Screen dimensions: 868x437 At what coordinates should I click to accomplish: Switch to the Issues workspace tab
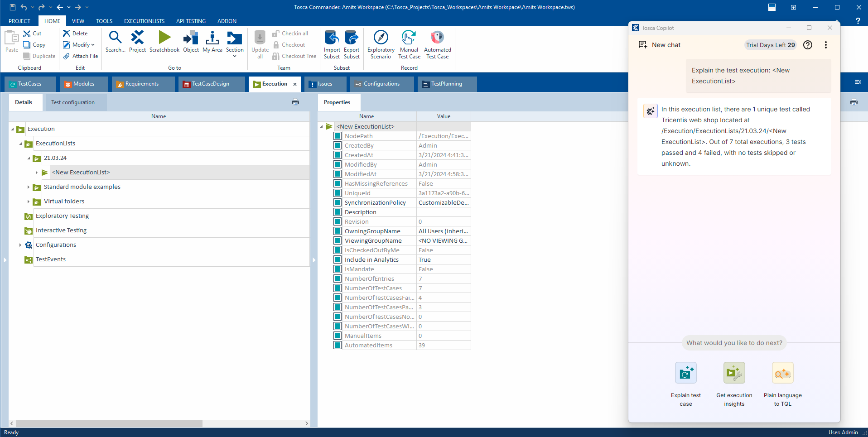(325, 84)
